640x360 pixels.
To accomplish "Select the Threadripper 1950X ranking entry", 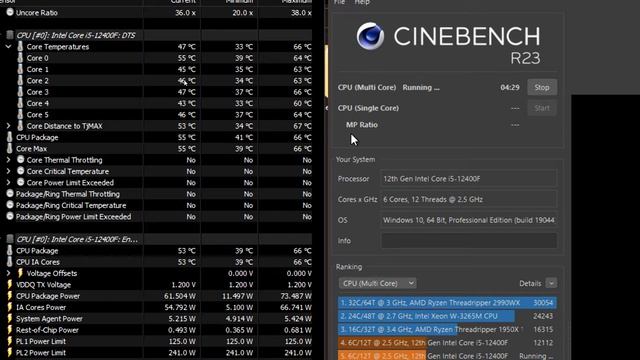I will point(447,329).
